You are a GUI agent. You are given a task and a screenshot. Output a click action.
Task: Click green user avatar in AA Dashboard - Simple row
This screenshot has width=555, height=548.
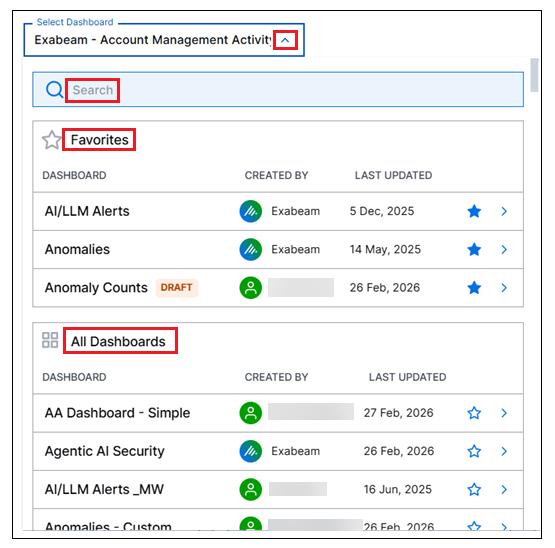(251, 413)
